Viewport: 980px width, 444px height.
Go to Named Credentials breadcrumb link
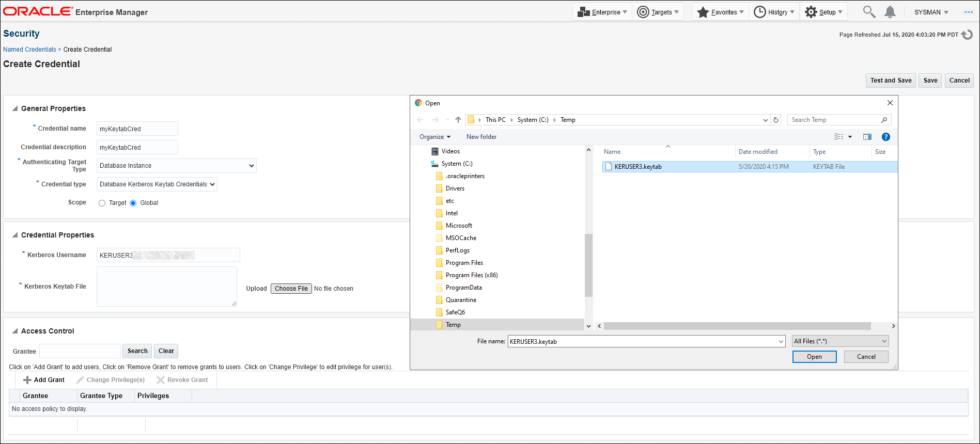click(29, 50)
